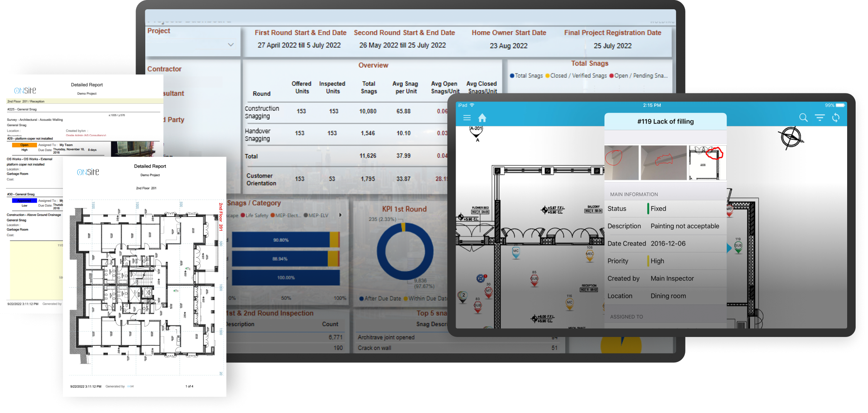Select snag pin 30 MT
868x413 pixels.
[488, 292]
